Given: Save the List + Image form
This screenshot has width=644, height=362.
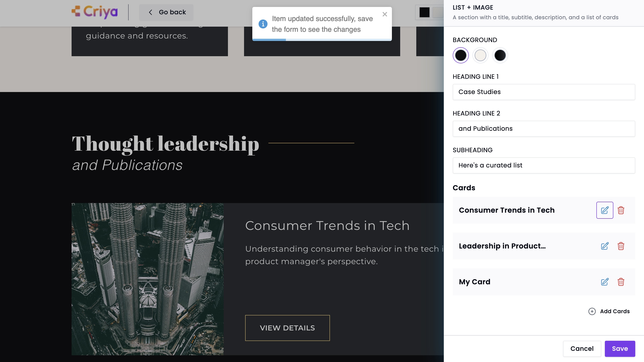Looking at the screenshot, I should point(619,349).
